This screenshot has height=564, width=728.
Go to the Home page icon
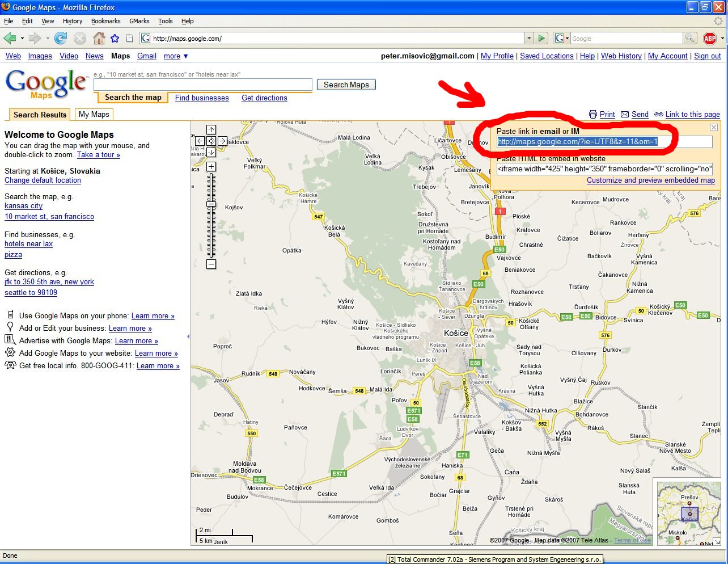pos(99,38)
